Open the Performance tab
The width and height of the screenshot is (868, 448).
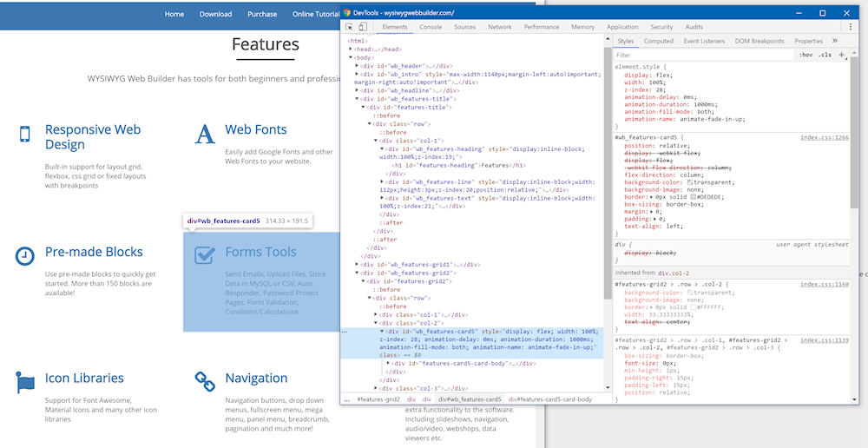coord(542,27)
